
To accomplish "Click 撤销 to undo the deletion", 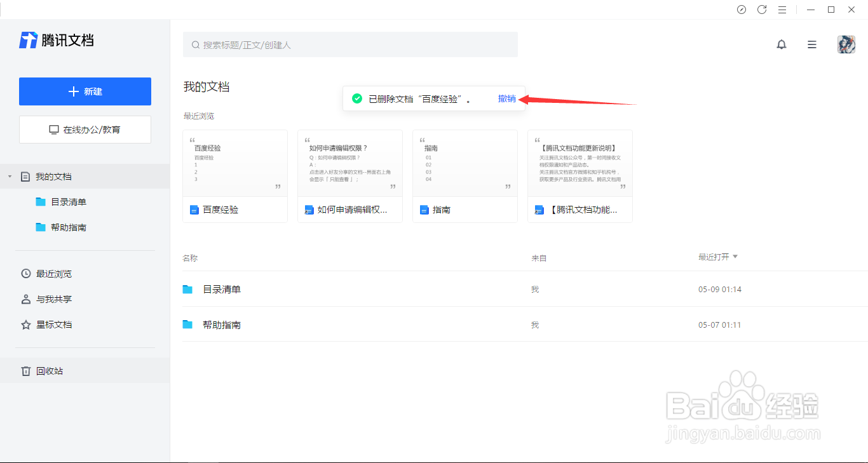I will click(x=506, y=98).
